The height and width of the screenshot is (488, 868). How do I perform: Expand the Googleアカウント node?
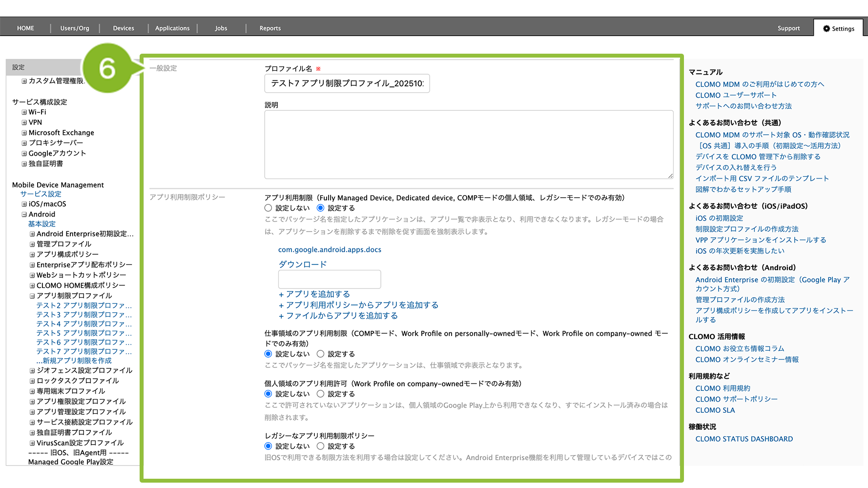tap(24, 153)
